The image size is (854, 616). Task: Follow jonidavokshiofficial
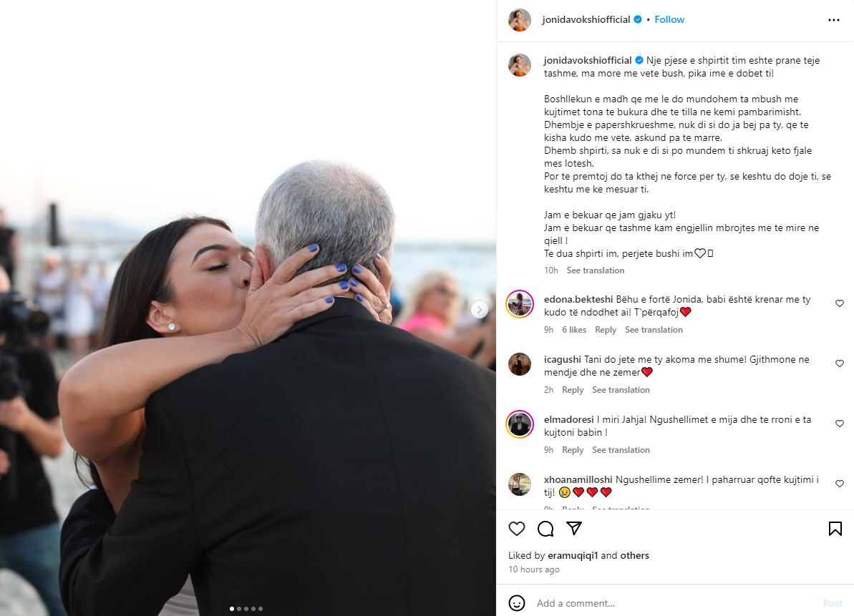click(669, 19)
